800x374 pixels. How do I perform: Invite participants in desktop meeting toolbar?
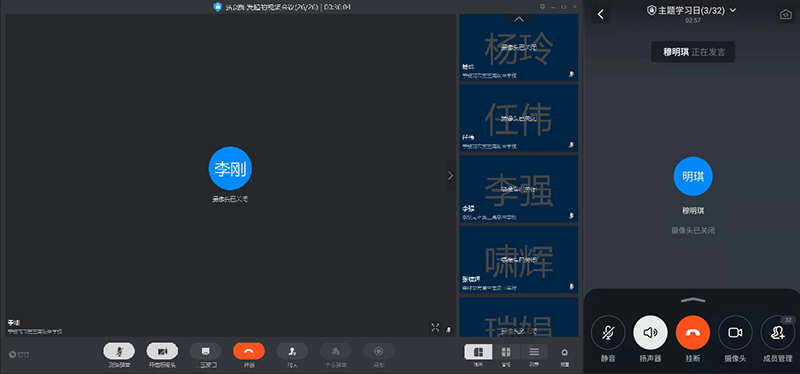coord(292,351)
